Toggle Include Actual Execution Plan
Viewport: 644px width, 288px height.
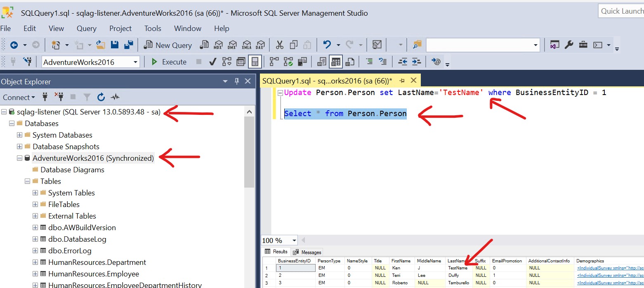274,62
